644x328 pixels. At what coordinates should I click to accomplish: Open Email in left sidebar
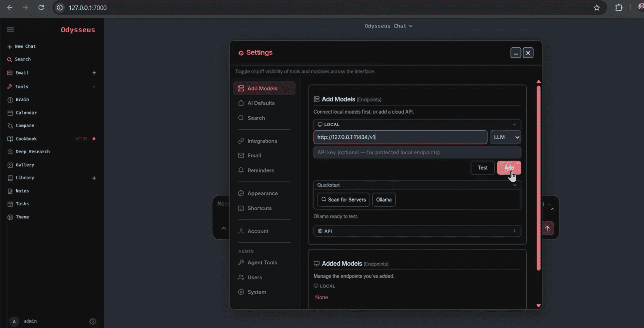18,73
